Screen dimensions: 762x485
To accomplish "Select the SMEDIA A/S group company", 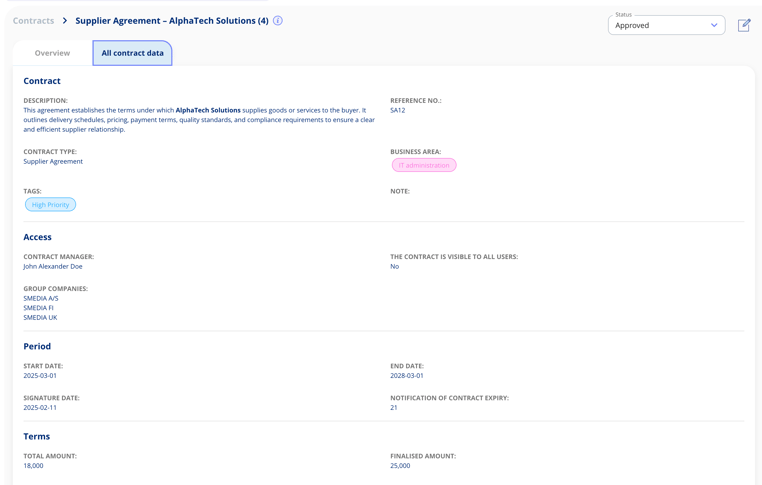I will click(41, 298).
